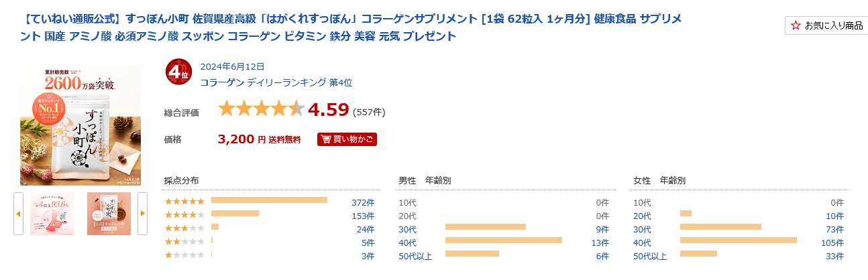Click the 4th place ranking badge
This screenshot has width=868, height=280.
click(x=178, y=73)
